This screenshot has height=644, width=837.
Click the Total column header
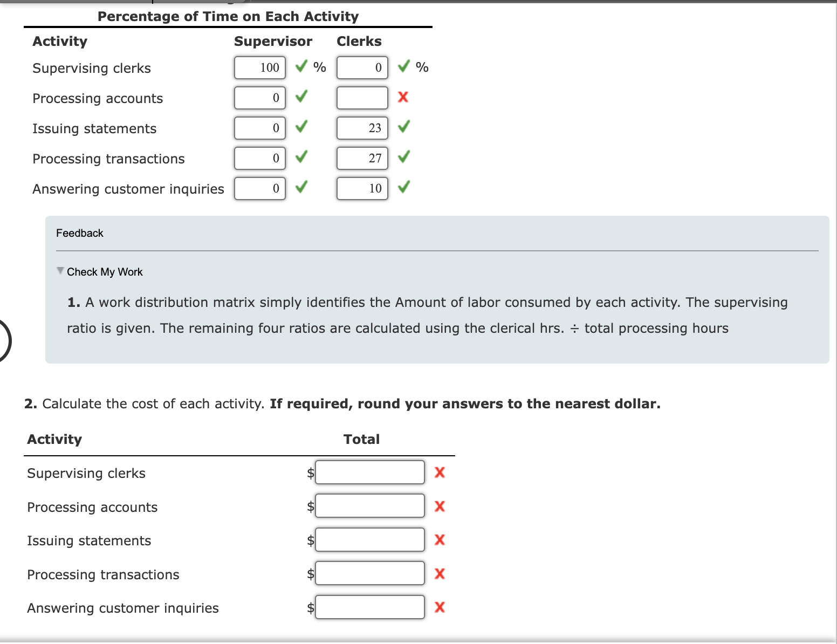pyautogui.click(x=362, y=439)
